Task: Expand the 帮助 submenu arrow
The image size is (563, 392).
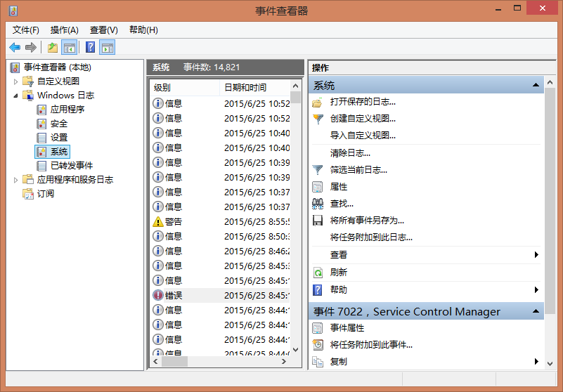Action: (536, 290)
